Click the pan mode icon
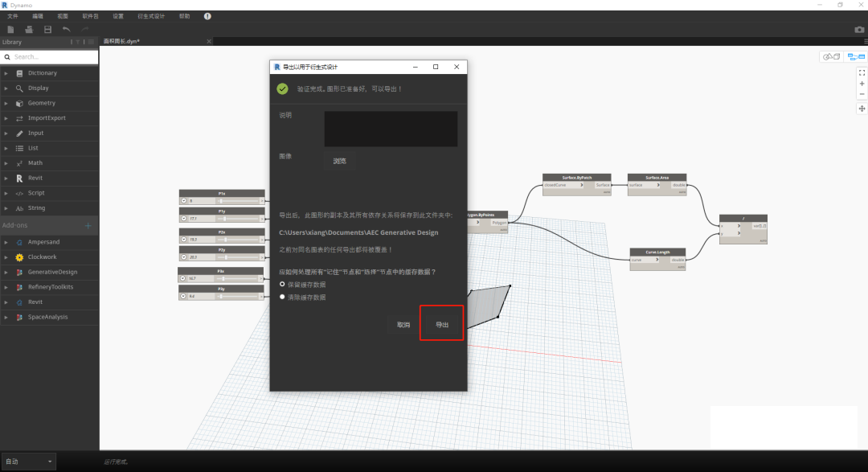Screen dimensions: 868x472 pos(862,109)
